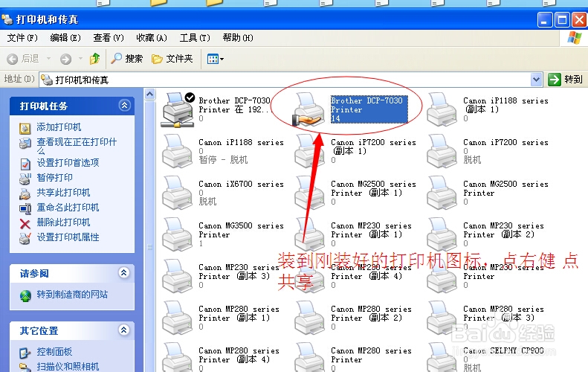Viewport: 588px width, 372px height.
Task: Click 设置打印机属性 task link
Action: [68, 237]
